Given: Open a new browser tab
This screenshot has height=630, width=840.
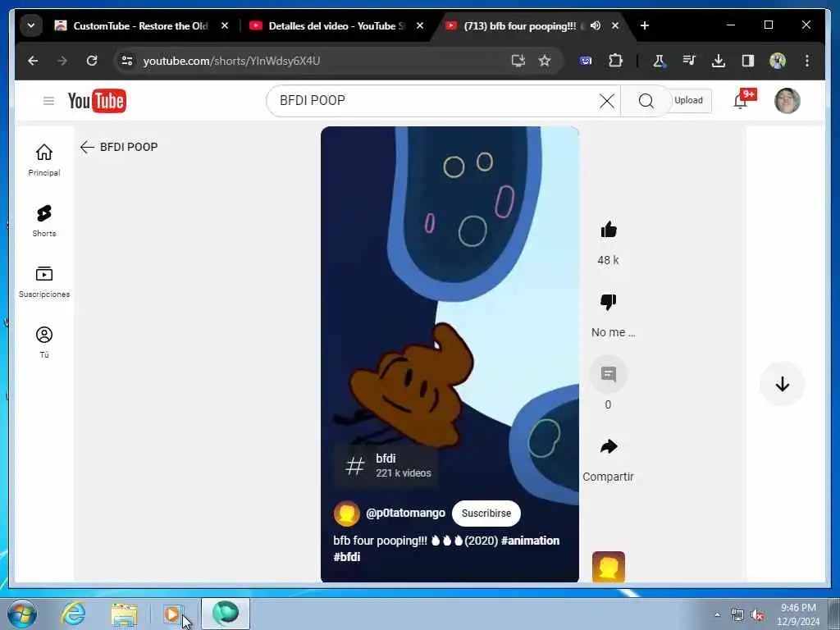Looking at the screenshot, I should coord(645,25).
